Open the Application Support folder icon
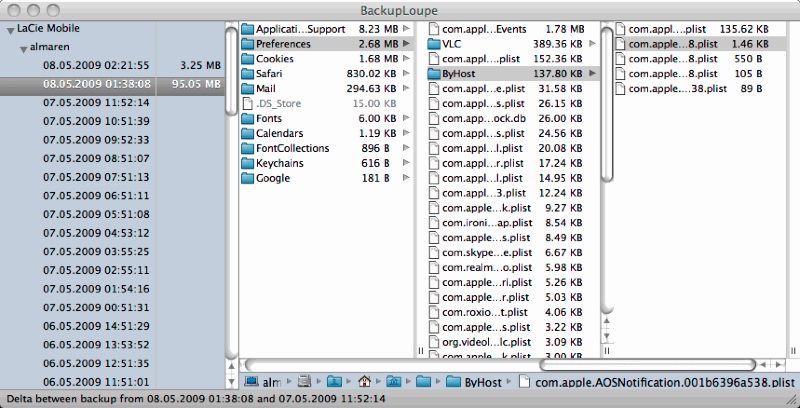Screen dimensions: 800x408 click(247, 29)
